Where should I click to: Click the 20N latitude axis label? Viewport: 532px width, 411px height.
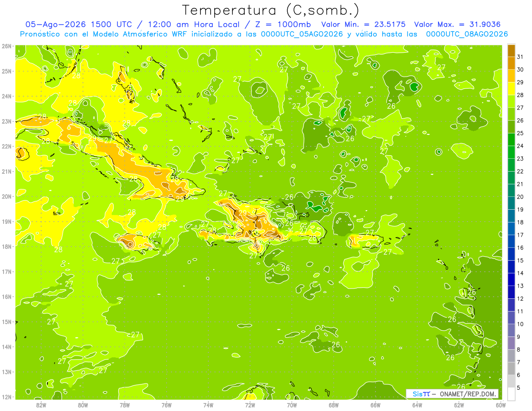7,196
